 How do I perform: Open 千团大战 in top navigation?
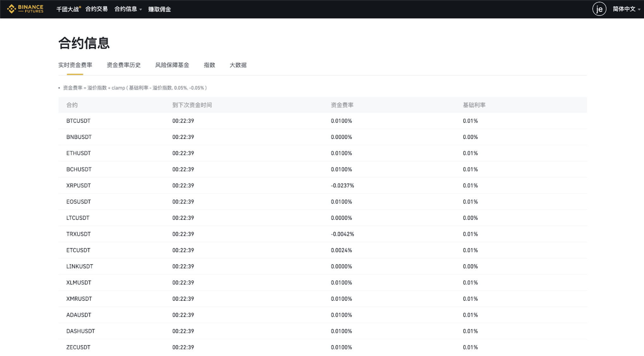68,9
